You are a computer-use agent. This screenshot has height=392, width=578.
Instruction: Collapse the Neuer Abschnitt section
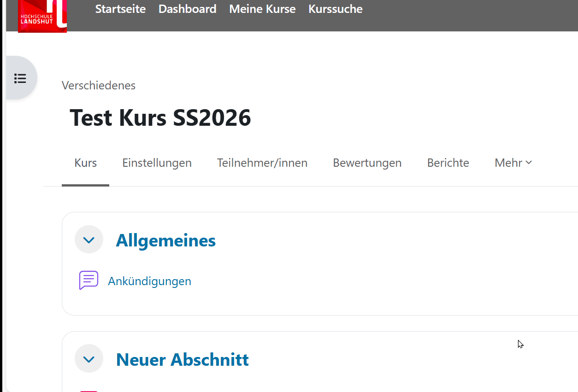[89, 358]
